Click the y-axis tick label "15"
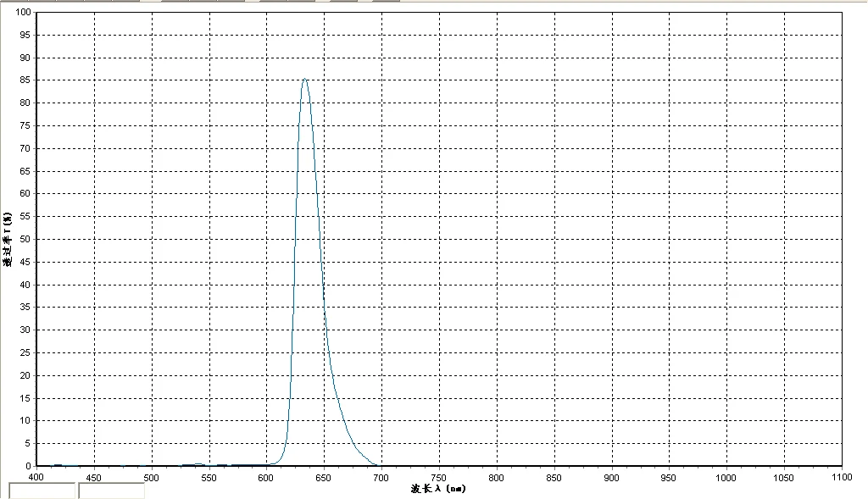 (x=25, y=398)
